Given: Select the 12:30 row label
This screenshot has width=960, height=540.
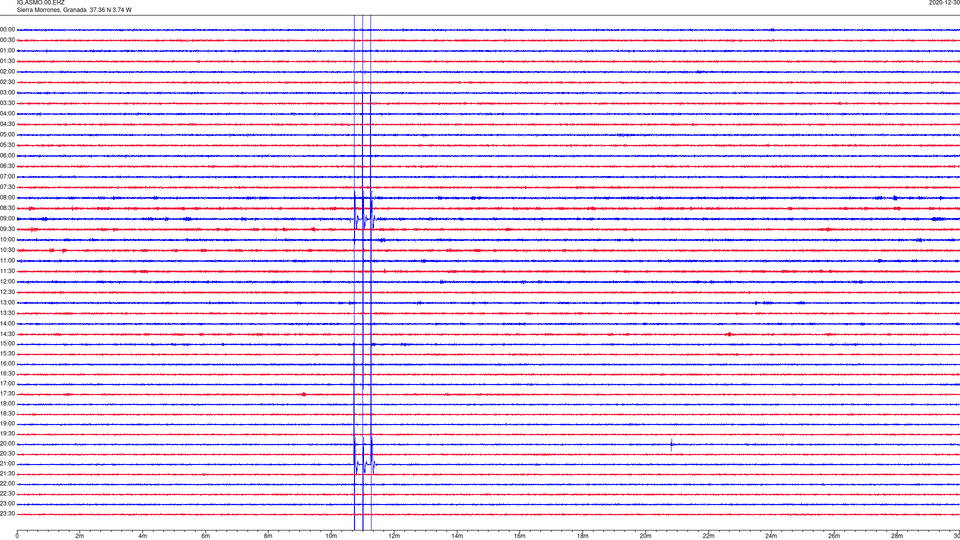Looking at the screenshot, I should (x=7, y=292).
